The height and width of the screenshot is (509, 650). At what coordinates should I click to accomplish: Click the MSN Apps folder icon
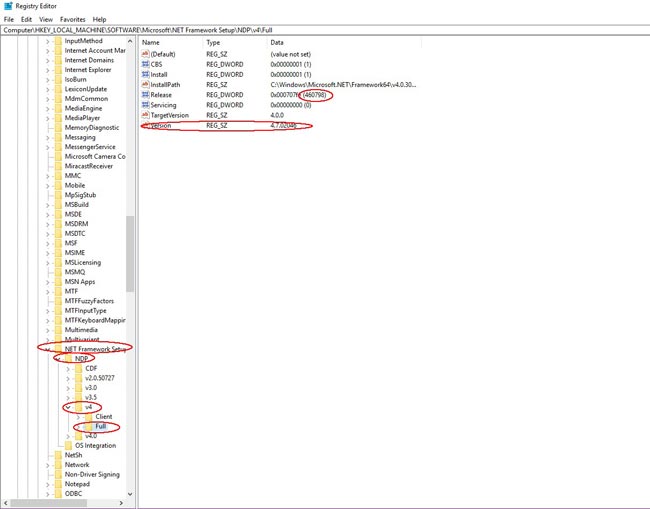(58, 281)
